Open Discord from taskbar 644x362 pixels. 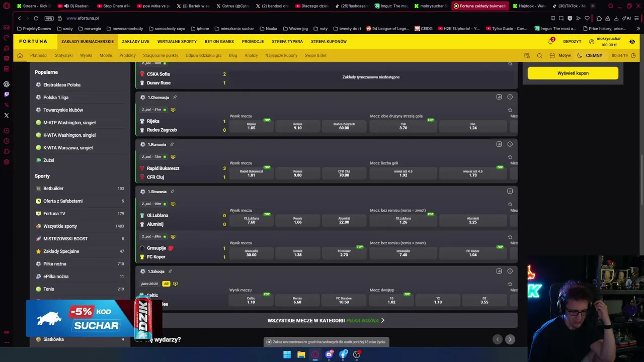coord(329,354)
